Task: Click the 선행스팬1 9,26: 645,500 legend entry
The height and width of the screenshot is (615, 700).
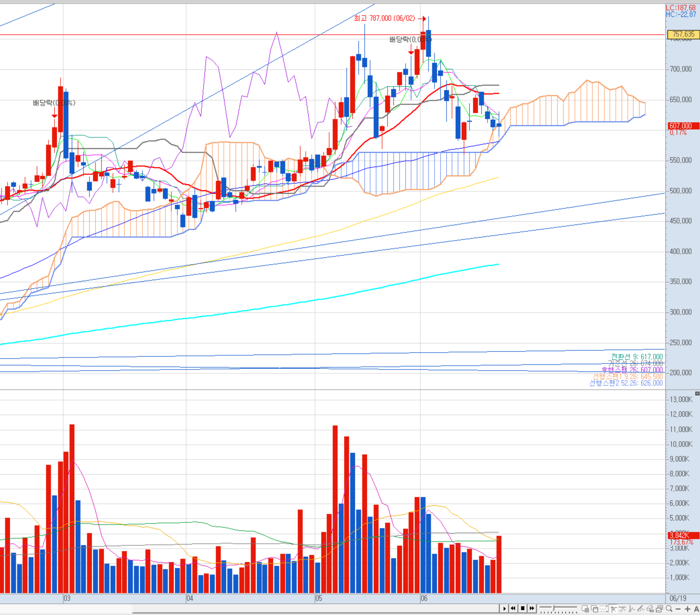Action: point(628,377)
